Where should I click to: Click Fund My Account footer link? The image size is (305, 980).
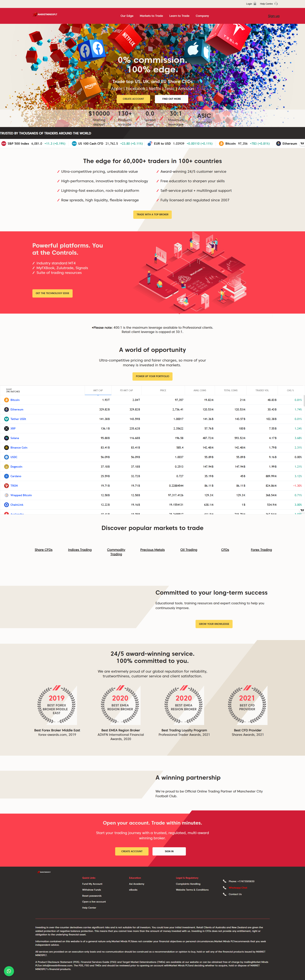click(x=92, y=884)
